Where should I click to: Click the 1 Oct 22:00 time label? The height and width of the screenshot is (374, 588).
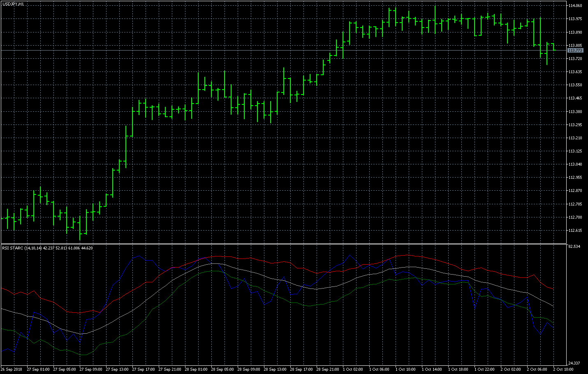point(486,369)
